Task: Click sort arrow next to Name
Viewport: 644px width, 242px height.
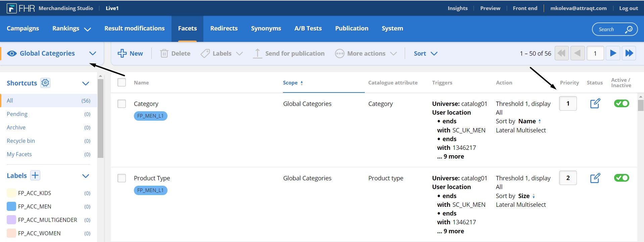Action: point(540,121)
